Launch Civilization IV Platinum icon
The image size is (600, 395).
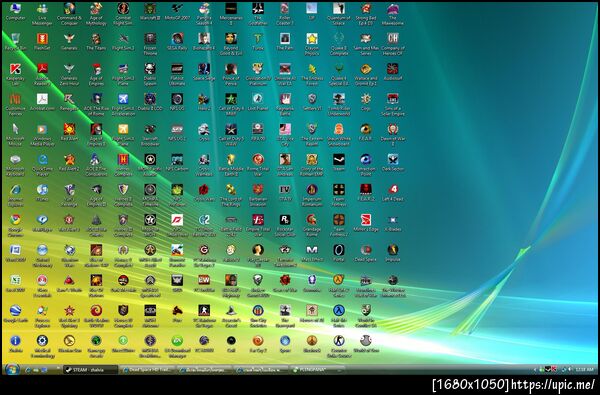coord(258,75)
